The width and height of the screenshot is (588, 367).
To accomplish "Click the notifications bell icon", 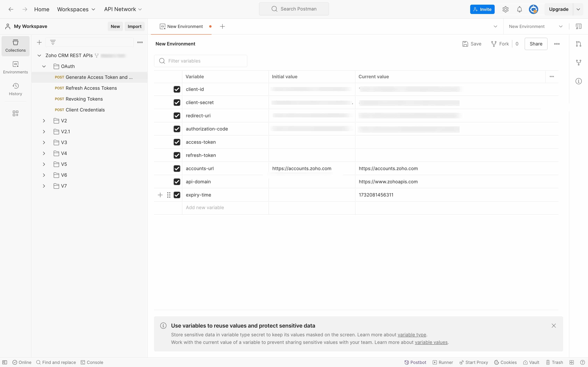I will pos(519,9).
